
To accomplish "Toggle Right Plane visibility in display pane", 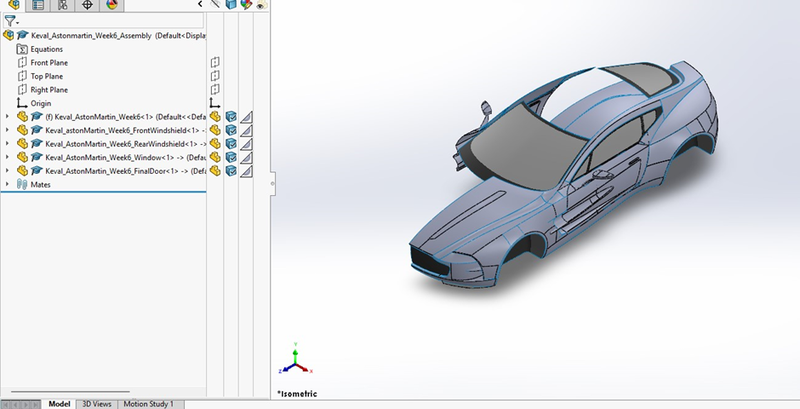I will pos(215,89).
